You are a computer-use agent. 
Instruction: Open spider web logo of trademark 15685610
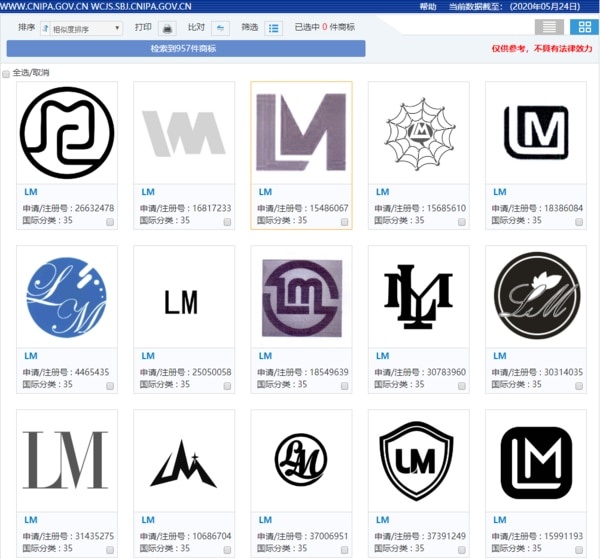[x=419, y=134]
